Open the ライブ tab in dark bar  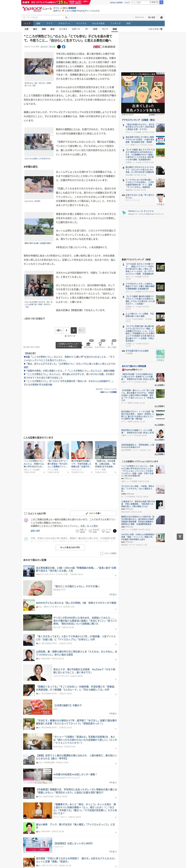(x=49, y=24)
